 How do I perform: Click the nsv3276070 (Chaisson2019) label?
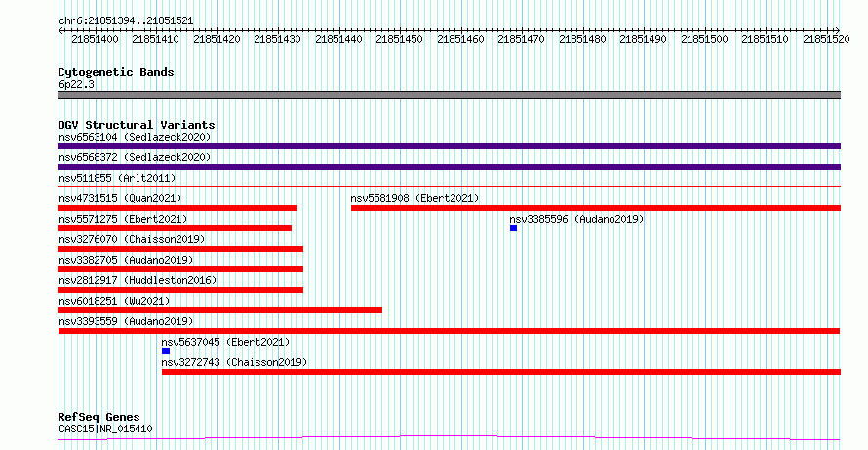[132, 239]
